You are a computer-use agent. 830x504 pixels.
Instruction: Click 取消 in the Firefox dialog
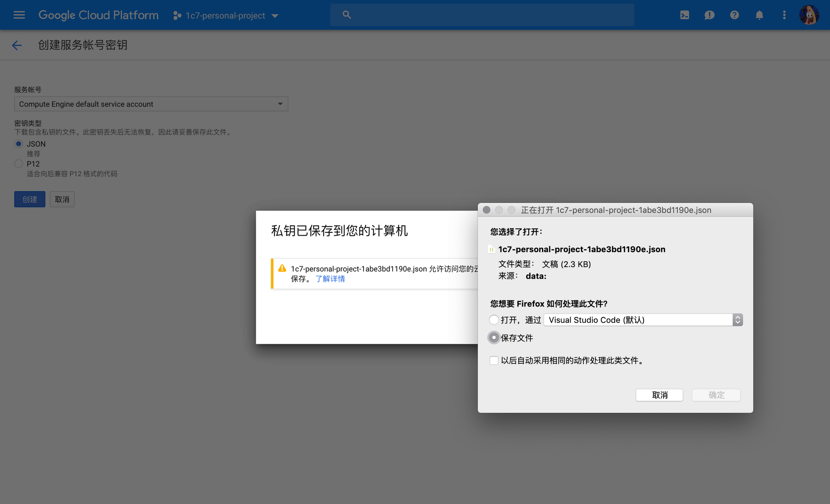coord(659,395)
